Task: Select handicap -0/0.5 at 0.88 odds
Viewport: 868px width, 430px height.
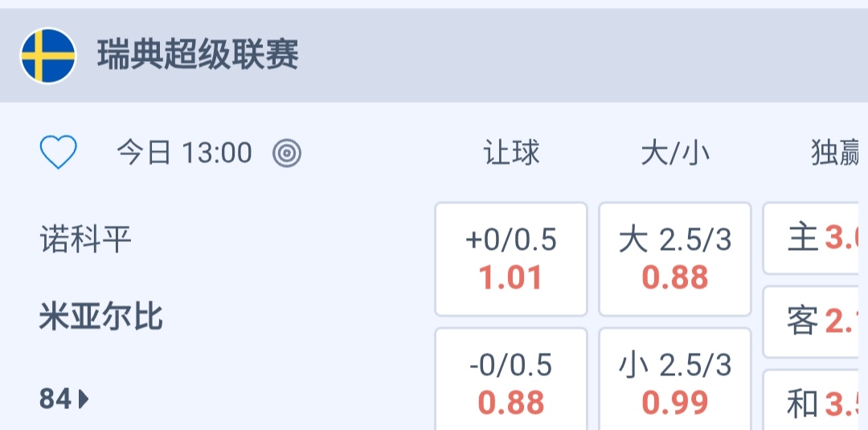Action: tap(511, 383)
